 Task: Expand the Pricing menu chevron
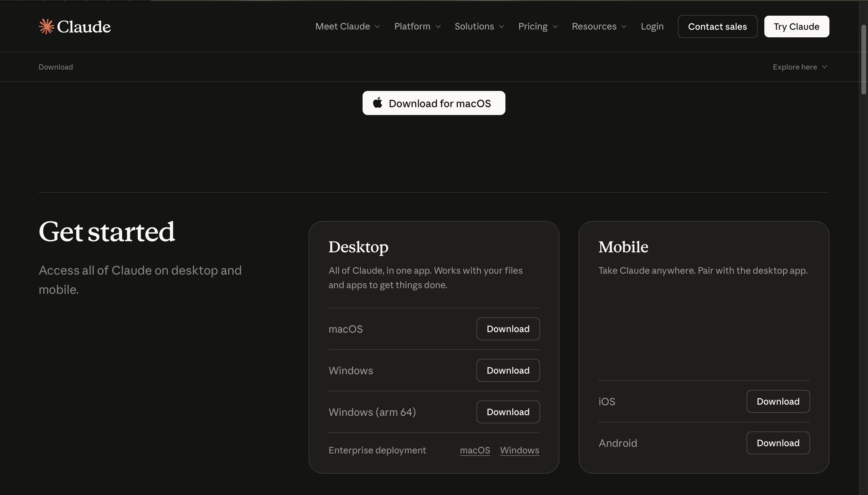[x=555, y=26]
